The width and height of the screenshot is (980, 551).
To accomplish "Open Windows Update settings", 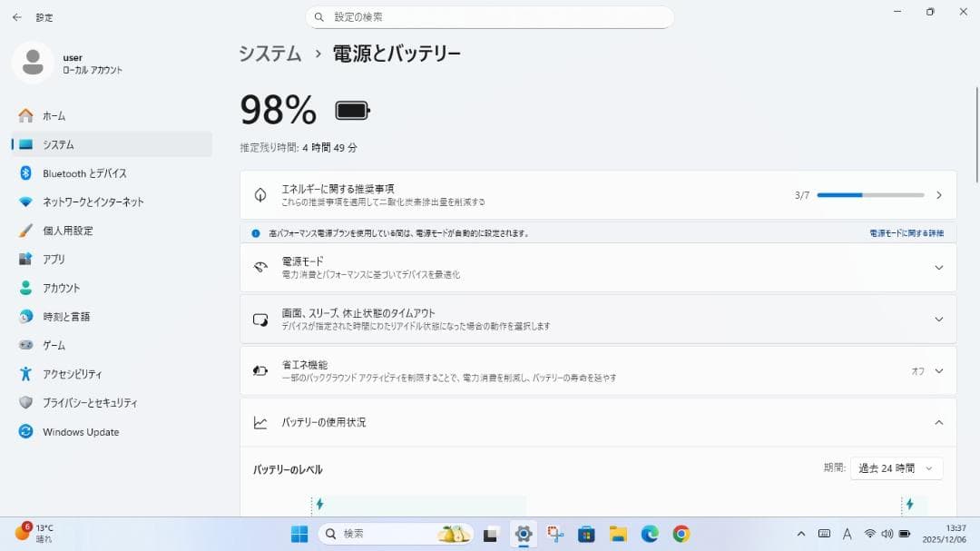I will click(80, 432).
